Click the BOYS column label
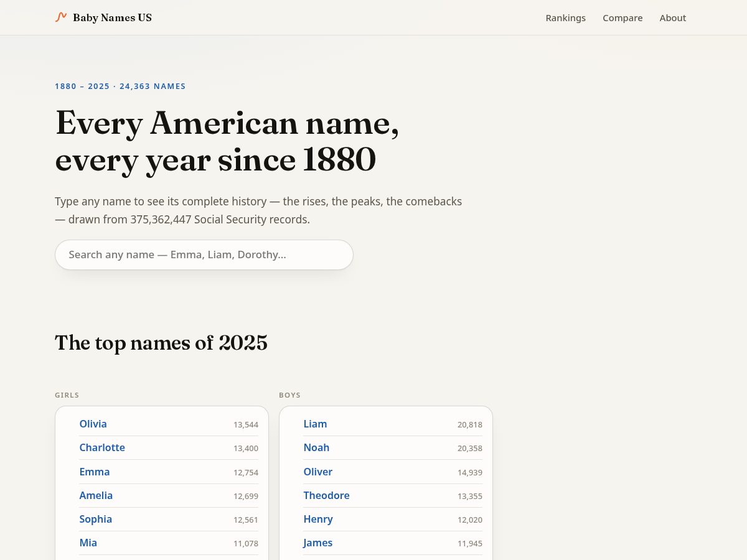The width and height of the screenshot is (747, 560). click(x=290, y=395)
